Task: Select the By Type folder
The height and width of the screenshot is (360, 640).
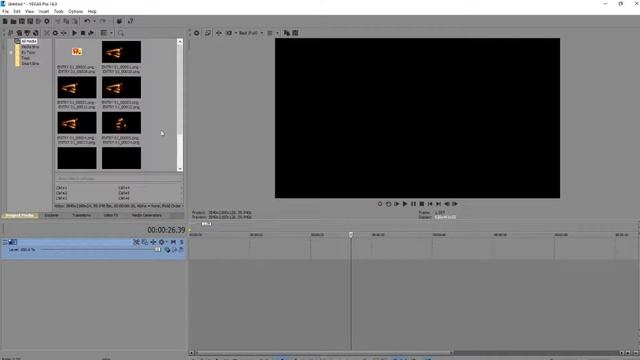Action: pyautogui.click(x=28, y=53)
